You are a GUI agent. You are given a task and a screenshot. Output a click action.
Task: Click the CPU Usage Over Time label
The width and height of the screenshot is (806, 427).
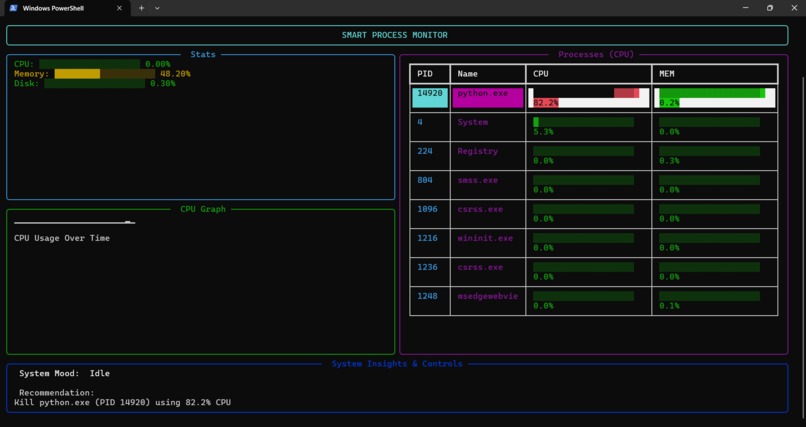(62, 238)
